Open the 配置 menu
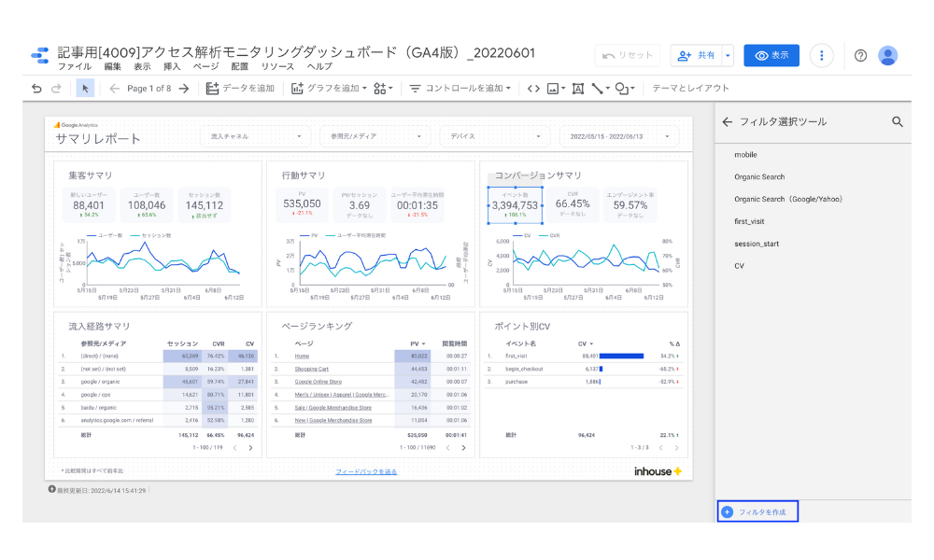 239,66
